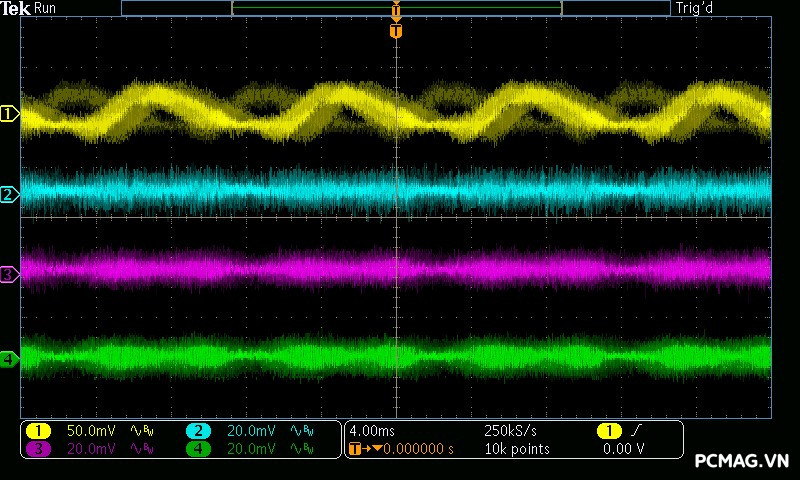Select the channel 3 badge in readout

38,449
